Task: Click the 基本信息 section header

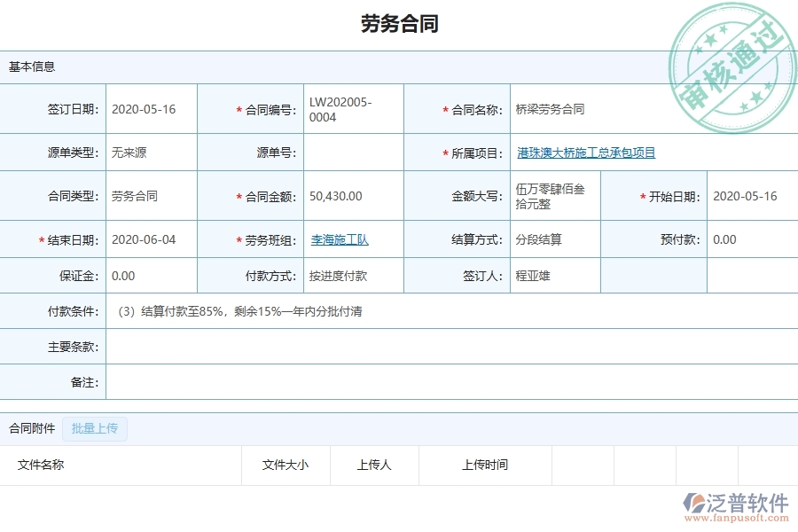Action: tap(32, 66)
